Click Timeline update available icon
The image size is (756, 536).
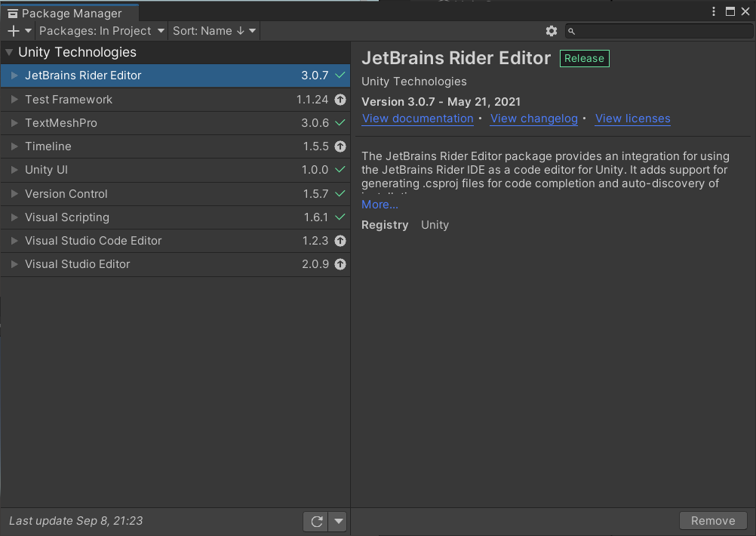click(x=340, y=146)
